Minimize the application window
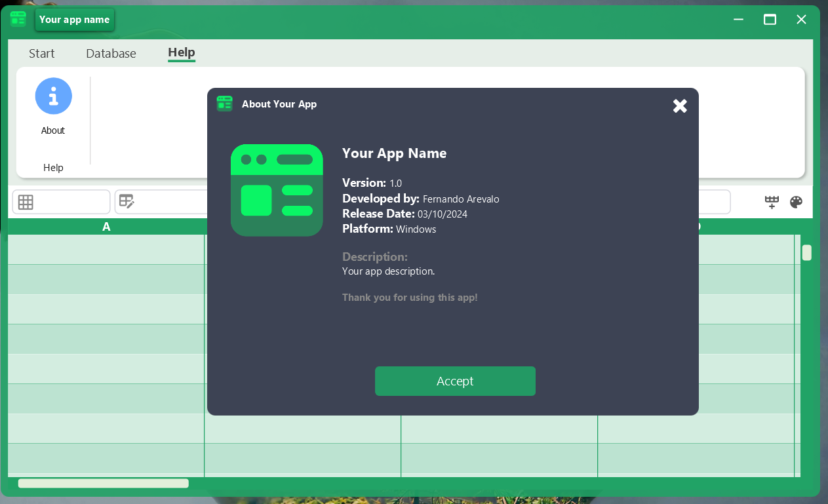 click(739, 20)
